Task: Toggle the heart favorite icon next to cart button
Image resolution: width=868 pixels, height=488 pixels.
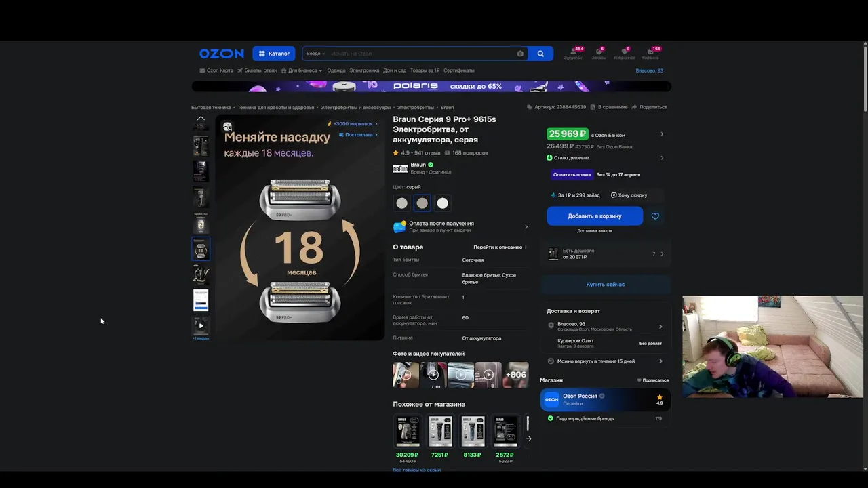Action: [x=655, y=216]
